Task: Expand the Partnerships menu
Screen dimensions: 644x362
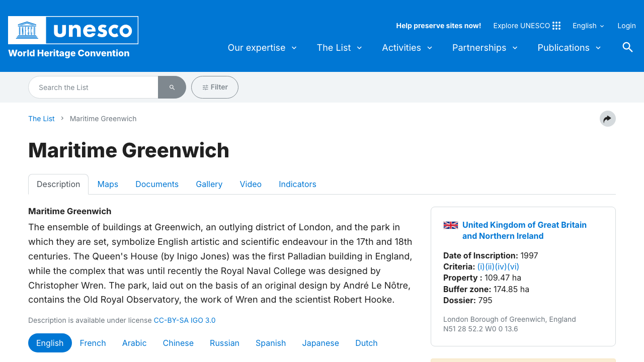Action: coord(485,48)
